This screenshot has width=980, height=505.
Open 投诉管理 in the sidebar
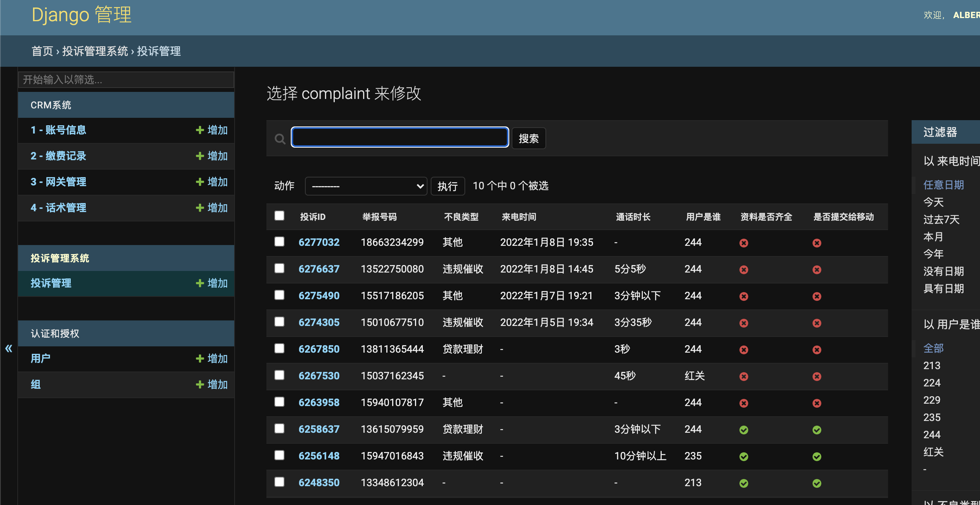(51, 283)
